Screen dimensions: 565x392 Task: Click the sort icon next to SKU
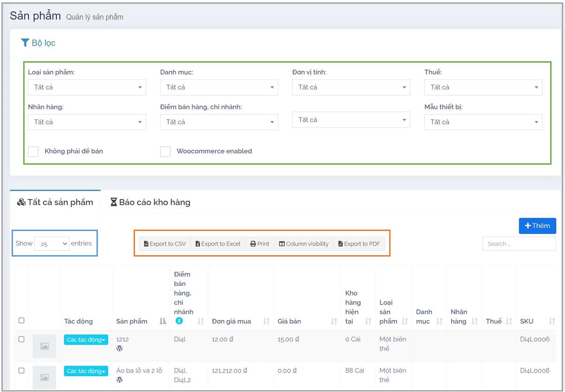tap(552, 321)
